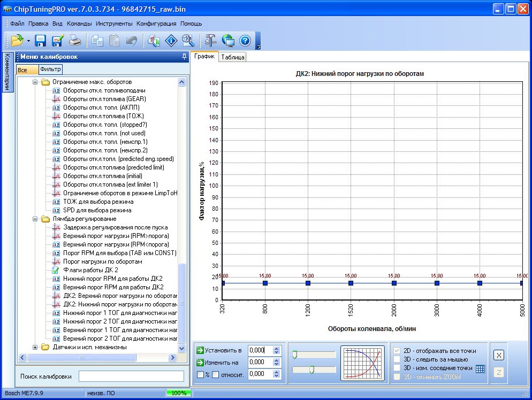Click the hammer and wrench settings icon
Image resolution: width=532 pixels, height=400 pixels.
click(x=211, y=40)
